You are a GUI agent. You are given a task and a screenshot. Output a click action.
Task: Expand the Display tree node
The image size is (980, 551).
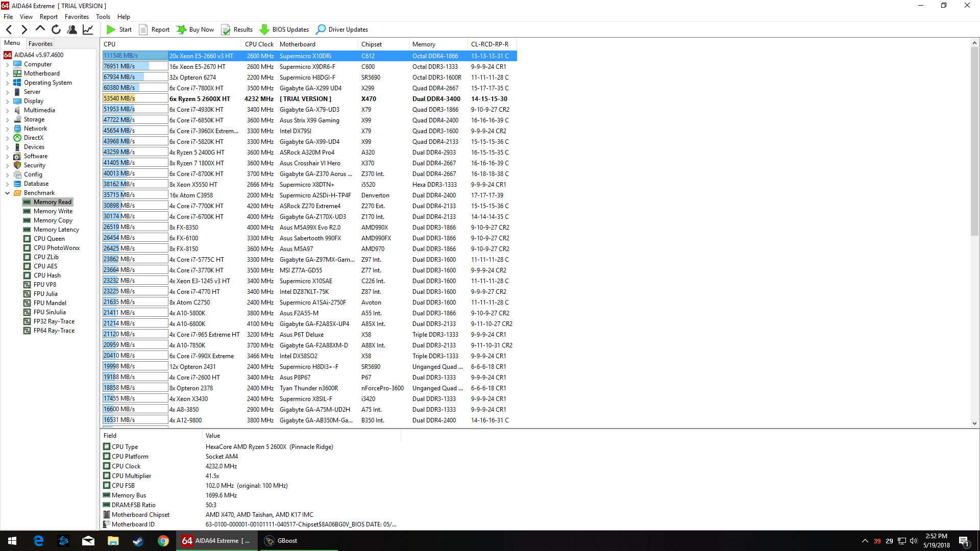(x=7, y=102)
